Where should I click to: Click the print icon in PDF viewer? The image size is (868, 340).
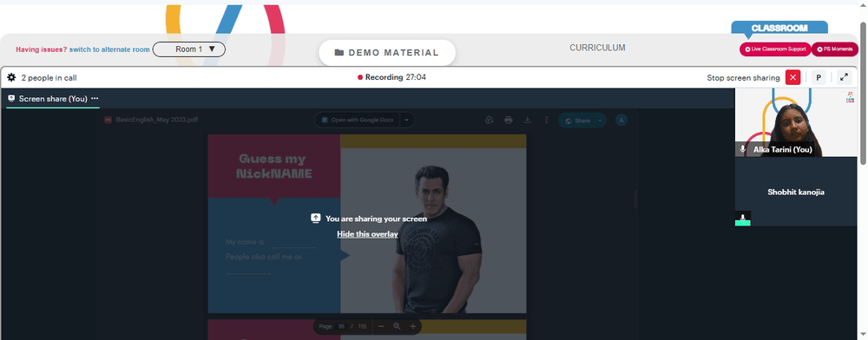coord(508,120)
